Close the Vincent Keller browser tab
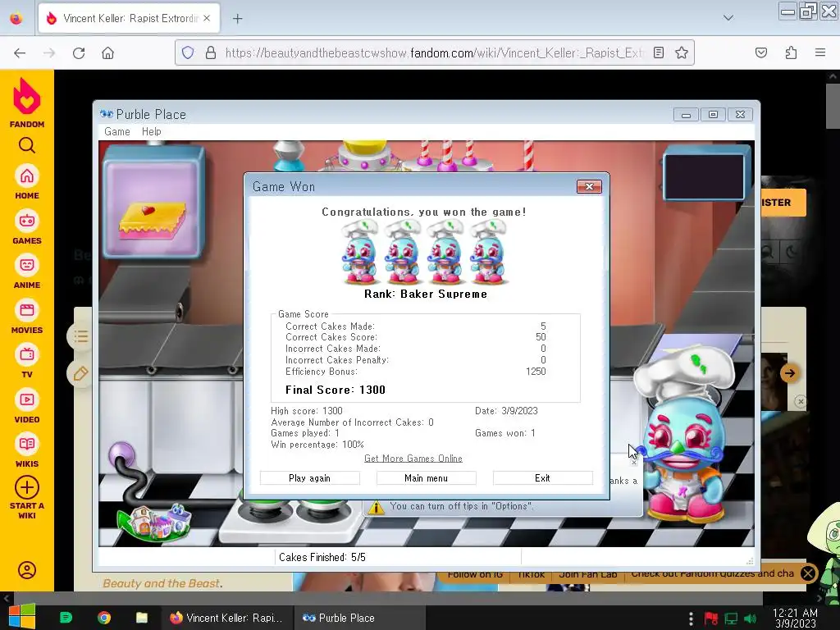Image resolution: width=840 pixels, height=630 pixels. (207, 18)
